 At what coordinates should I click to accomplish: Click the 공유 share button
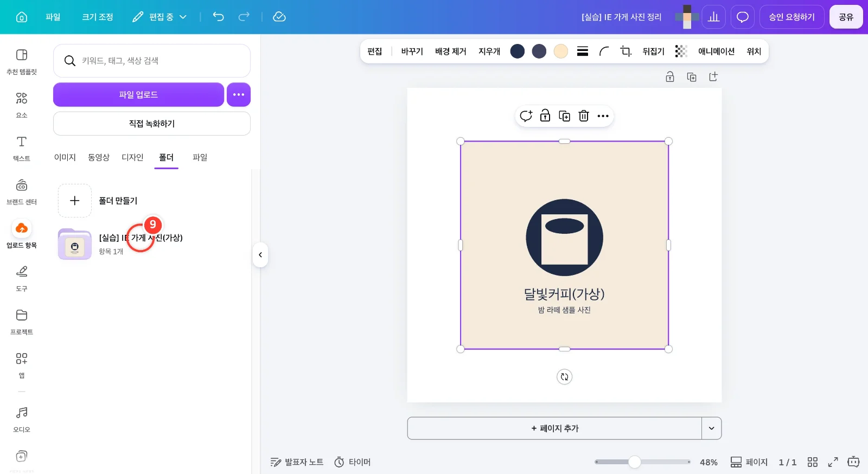tap(846, 17)
